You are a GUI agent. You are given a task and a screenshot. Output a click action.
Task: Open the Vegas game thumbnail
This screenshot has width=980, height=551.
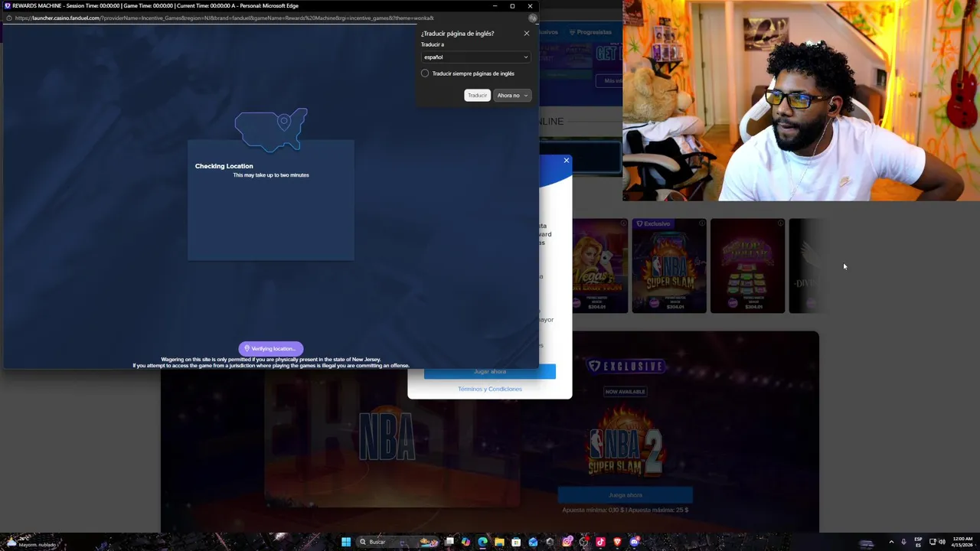click(600, 266)
